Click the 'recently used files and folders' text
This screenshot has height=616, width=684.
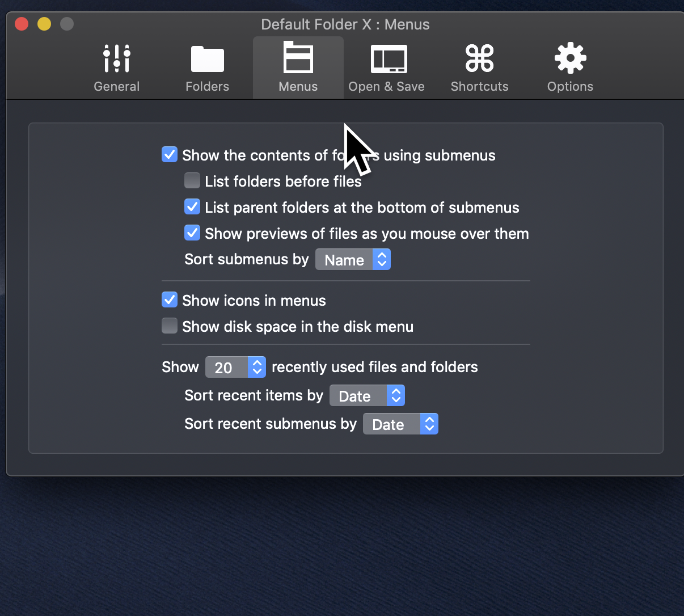[x=375, y=367]
